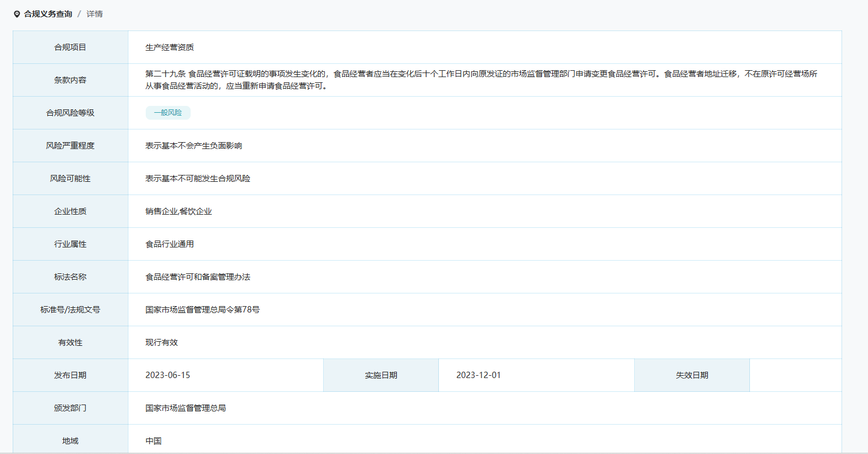Click the 国家市场监督管理总局令第78号 document number
Viewport: 868px width, 454px height.
[202, 310]
